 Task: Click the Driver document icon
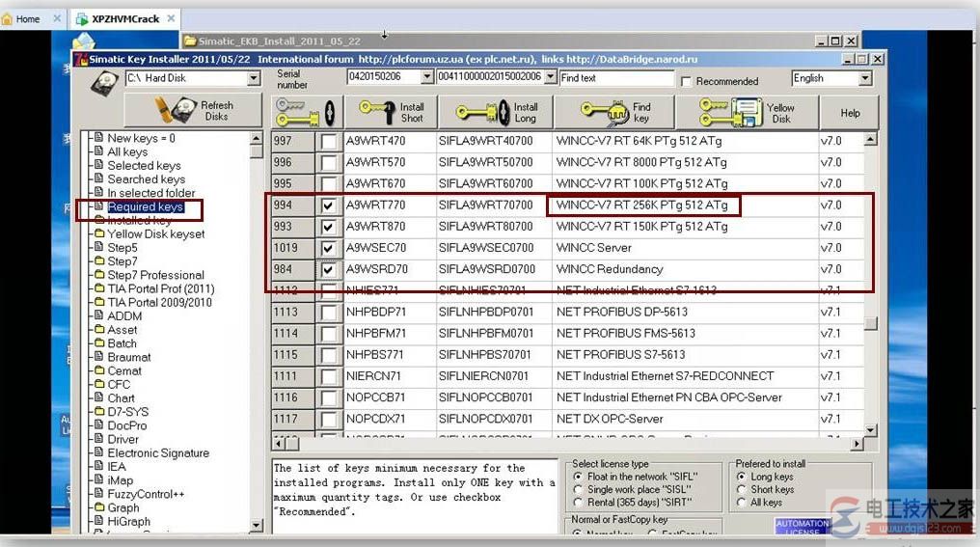pos(98,439)
